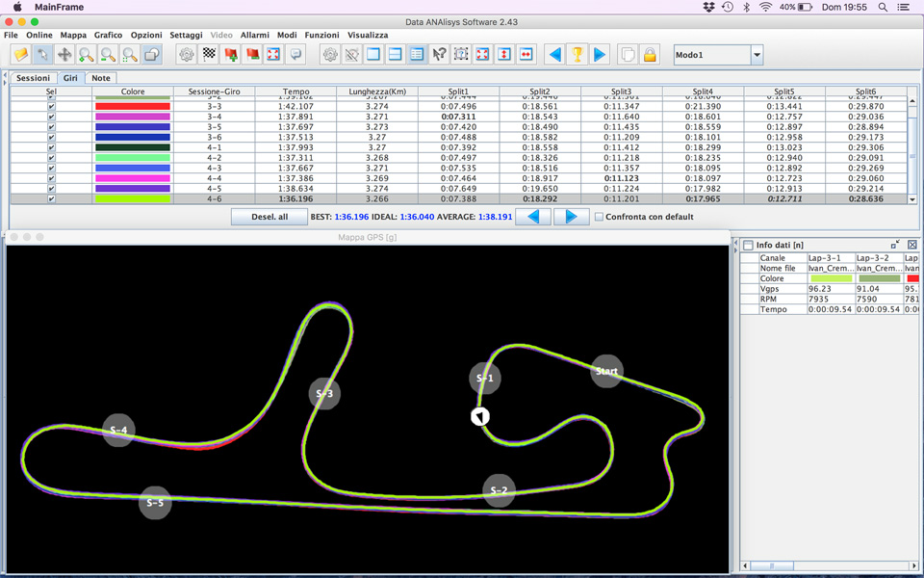Click the lap table scrollbar down arrow
The height and width of the screenshot is (578, 924).
pyautogui.click(x=912, y=200)
